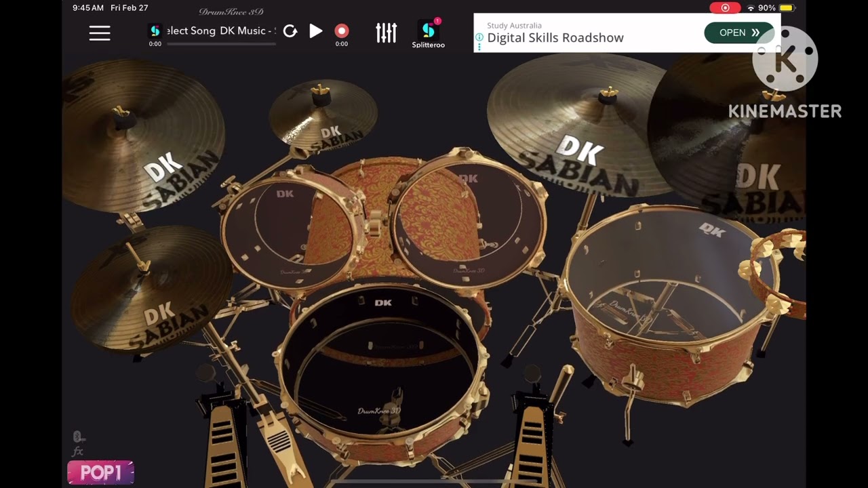868x488 pixels.
Task: Tap the ad info icon
Action: click(479, 38)
